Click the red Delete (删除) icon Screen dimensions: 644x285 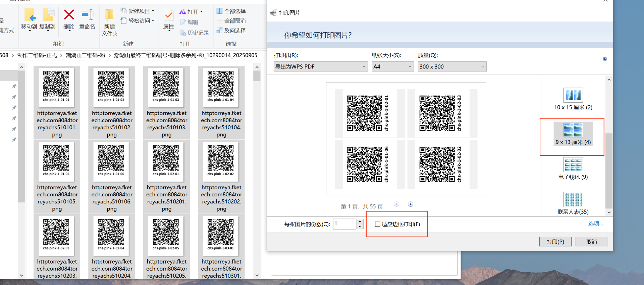point(69,15)
